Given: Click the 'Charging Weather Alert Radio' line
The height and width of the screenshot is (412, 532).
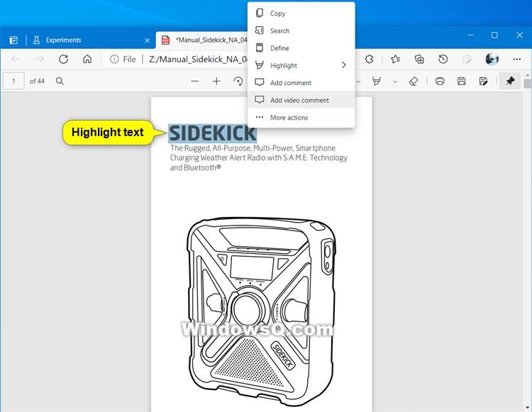Looking at the screenshot, I should (x=259, y=157).
